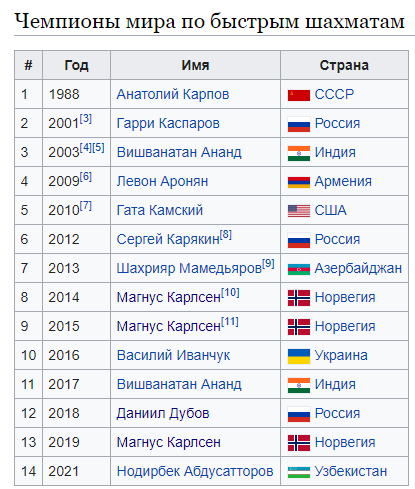Screen dimensions: 415x489
Task: Open footnote [9] after Шахрияр Мамедьяров
Action: [x=268, y=263]
